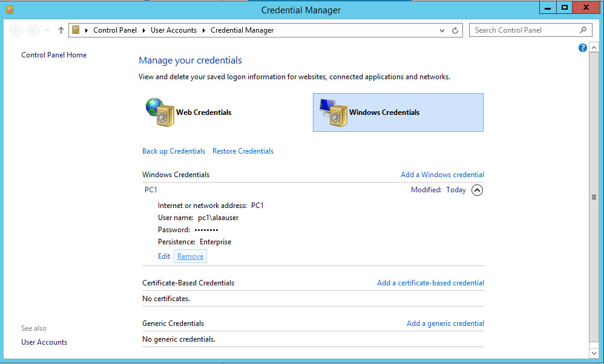Viewport: 604px width, 364px height.
Task: Click the Credential Manager icon in the address bar
Action: [x=75, y=30]
